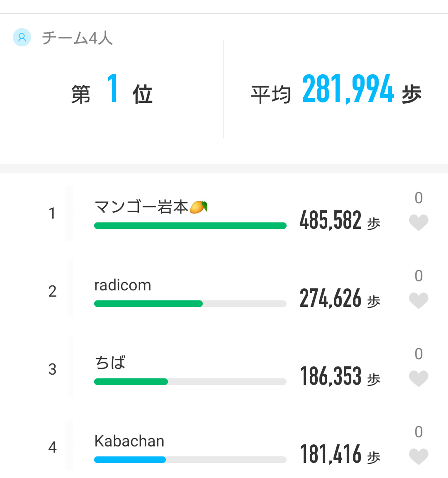Select the radicom username
448x478 pixels.
coord(123,285)
